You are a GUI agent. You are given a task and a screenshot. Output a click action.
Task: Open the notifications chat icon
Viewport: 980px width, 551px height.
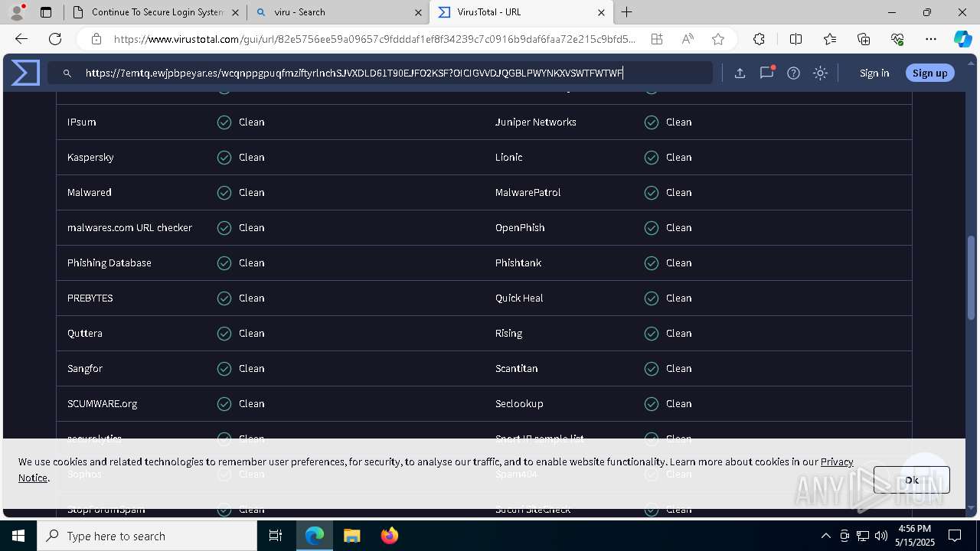pyautogui.click(x=766, y=73)
